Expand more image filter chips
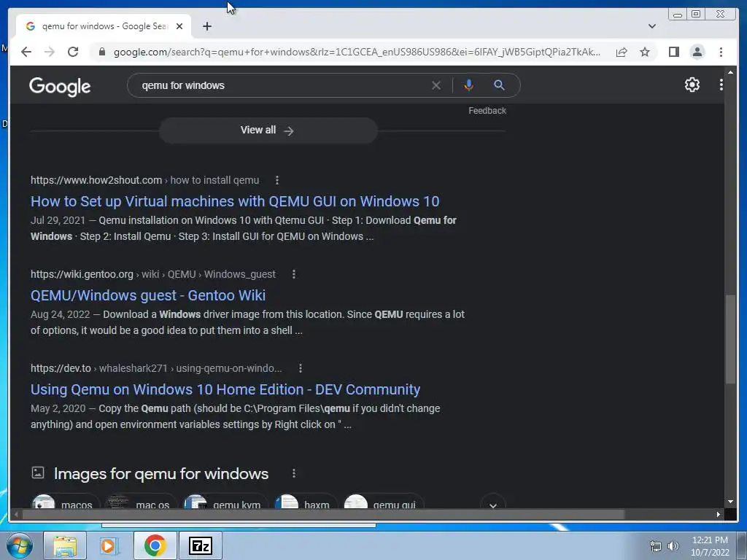The width and height of the screenshot is (747, 560). coord(493,502)
